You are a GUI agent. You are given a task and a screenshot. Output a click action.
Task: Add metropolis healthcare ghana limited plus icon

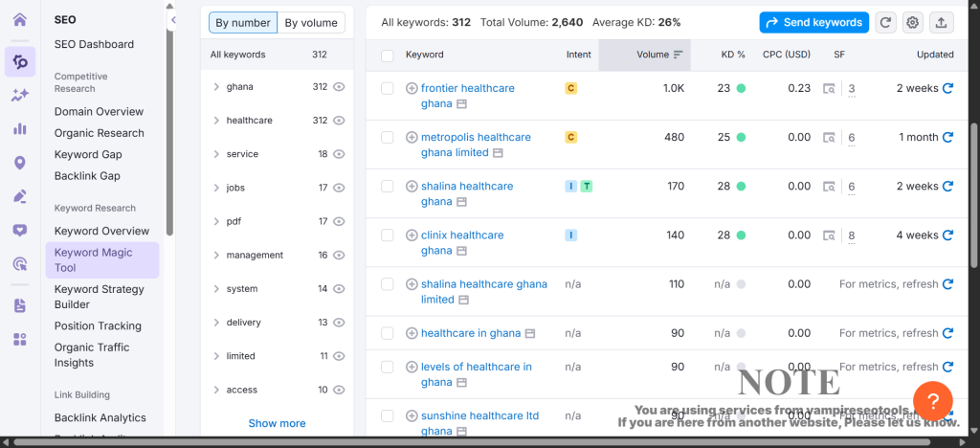click(x=412, y=137)
